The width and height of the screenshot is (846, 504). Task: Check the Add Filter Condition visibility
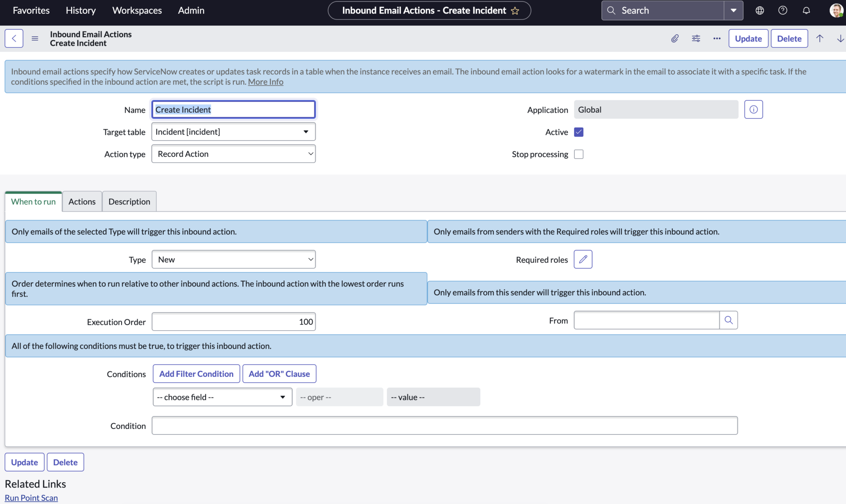196,373
